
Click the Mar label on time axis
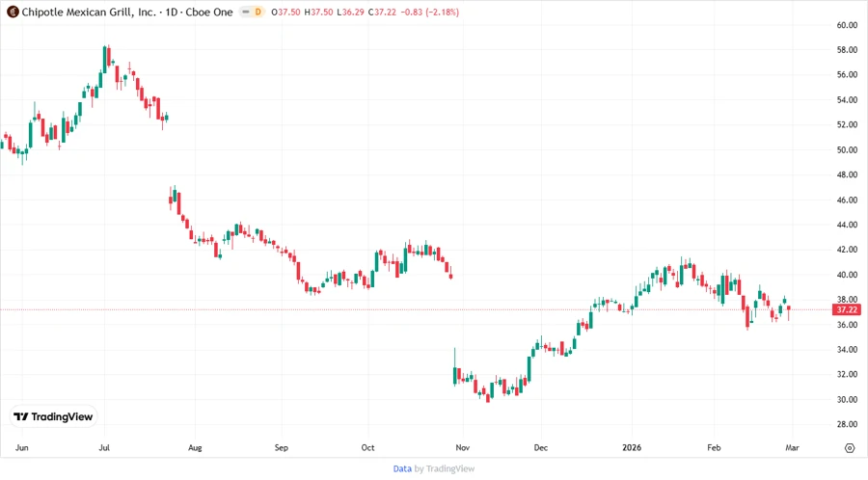(792, 447)
